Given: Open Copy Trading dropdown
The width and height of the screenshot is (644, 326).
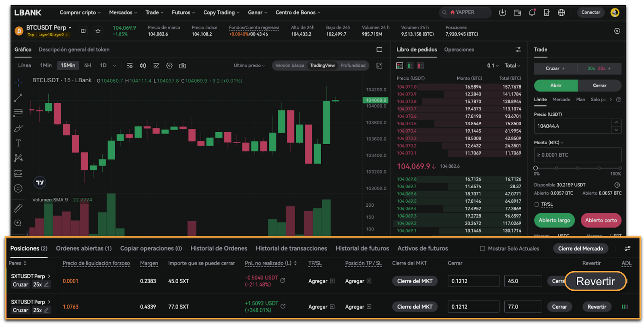Looking at the screenshot, I should 221,12.
